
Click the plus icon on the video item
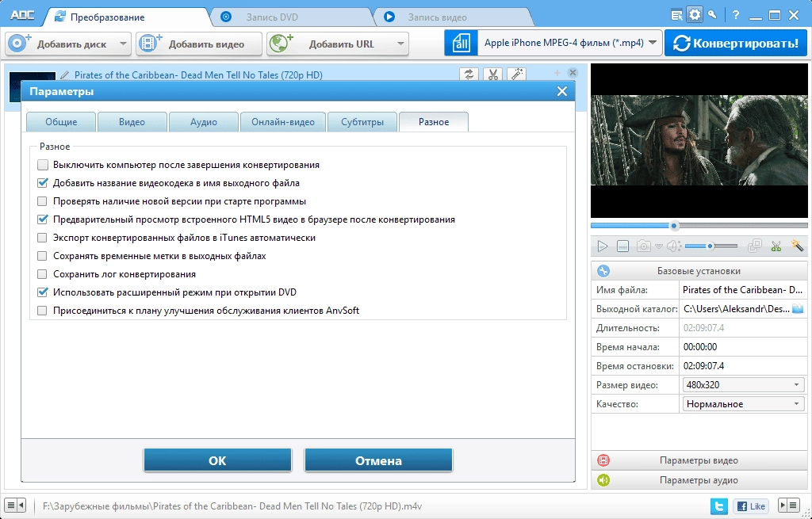557,73
